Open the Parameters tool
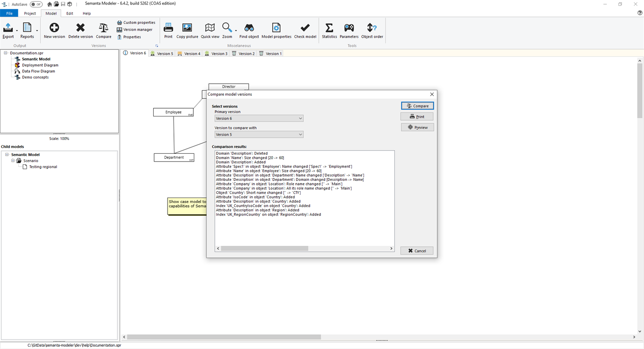The width and height of the screenshot is (644, 349). (348, 29)
